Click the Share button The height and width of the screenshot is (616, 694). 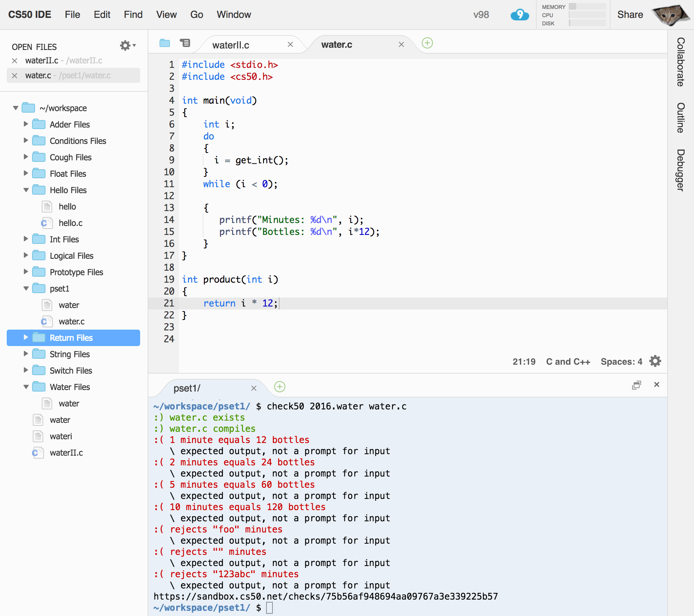630,15
